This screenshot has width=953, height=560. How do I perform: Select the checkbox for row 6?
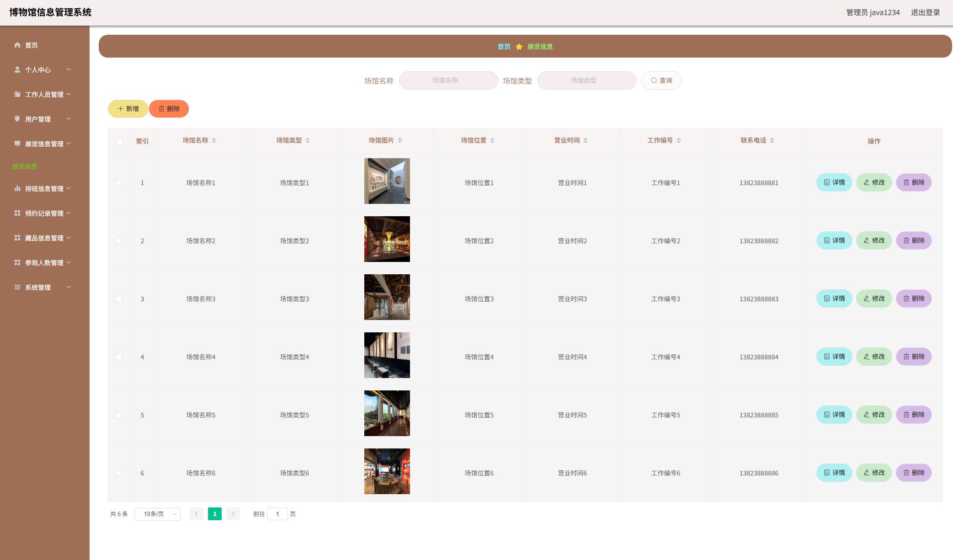pyautogui.click(x=119, y=473)
